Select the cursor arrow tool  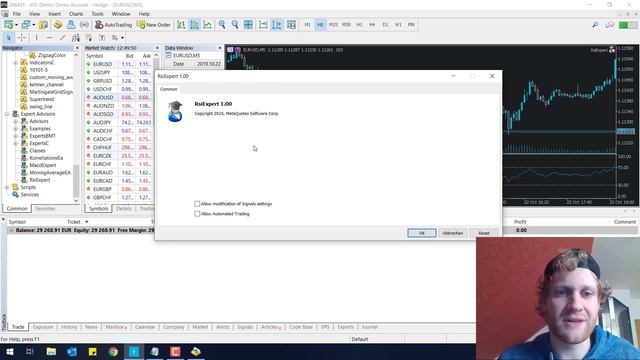pos(8,38)
